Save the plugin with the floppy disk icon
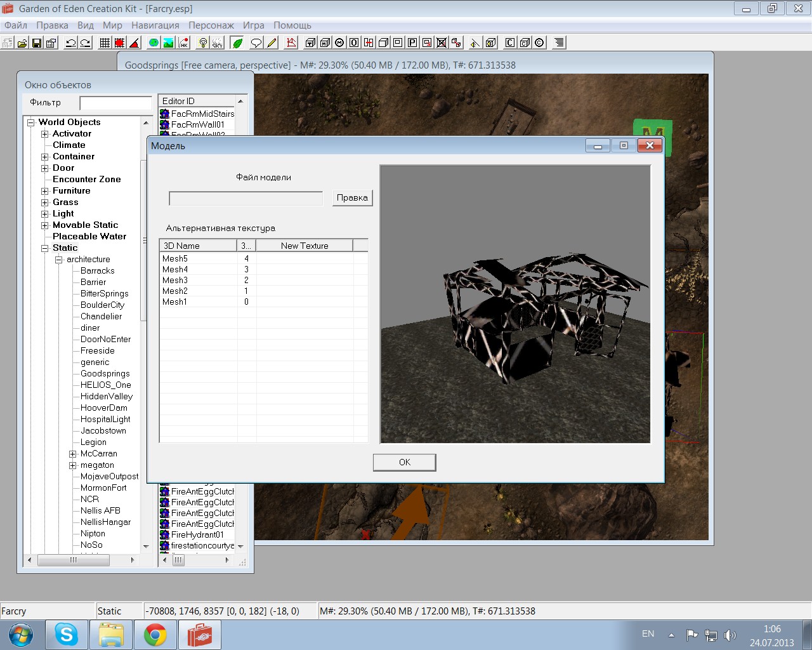 37,43
